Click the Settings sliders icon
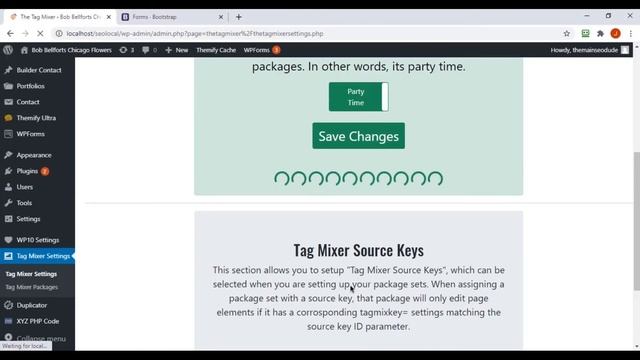640x360 pixels. tap(8, 219)
